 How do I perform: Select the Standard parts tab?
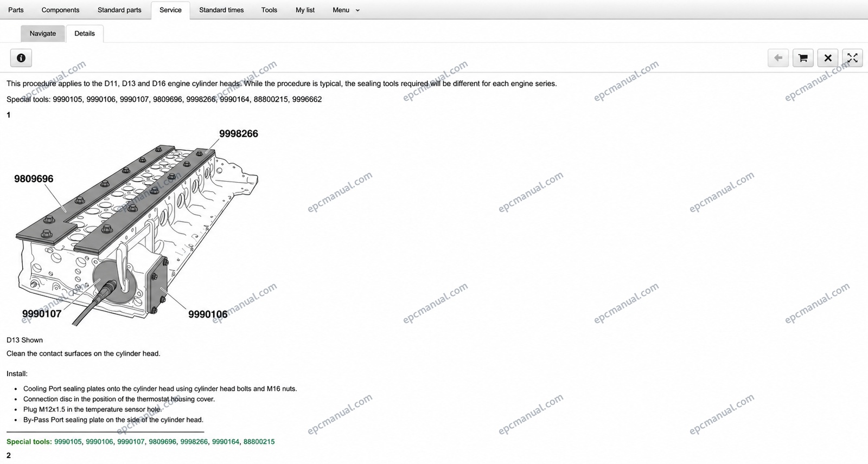119,10
